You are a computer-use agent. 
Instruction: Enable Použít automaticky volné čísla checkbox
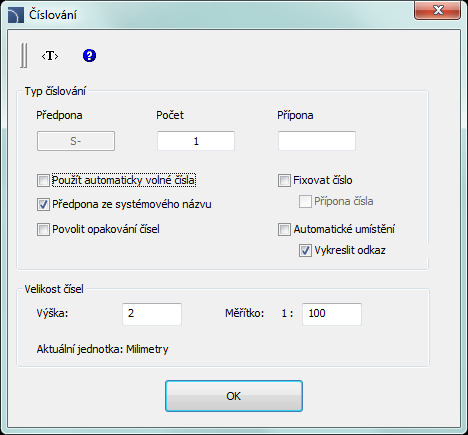[x=43, y=181]
